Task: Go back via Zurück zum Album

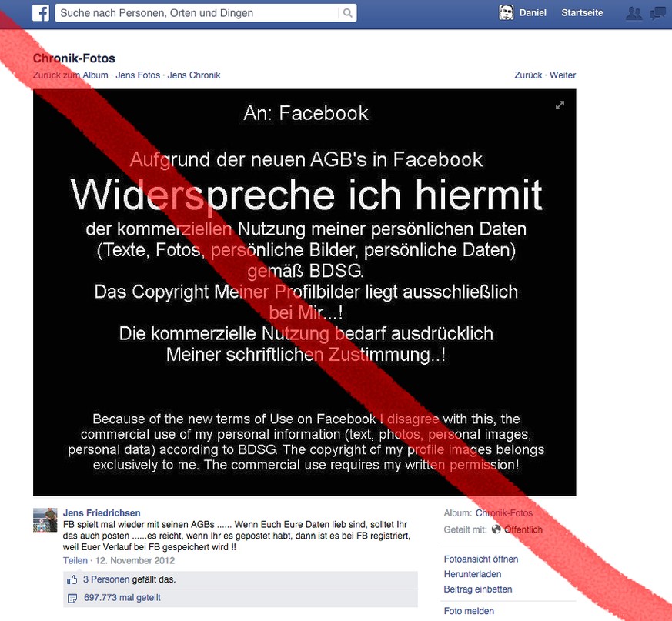Action: click(x=70, y=75)
